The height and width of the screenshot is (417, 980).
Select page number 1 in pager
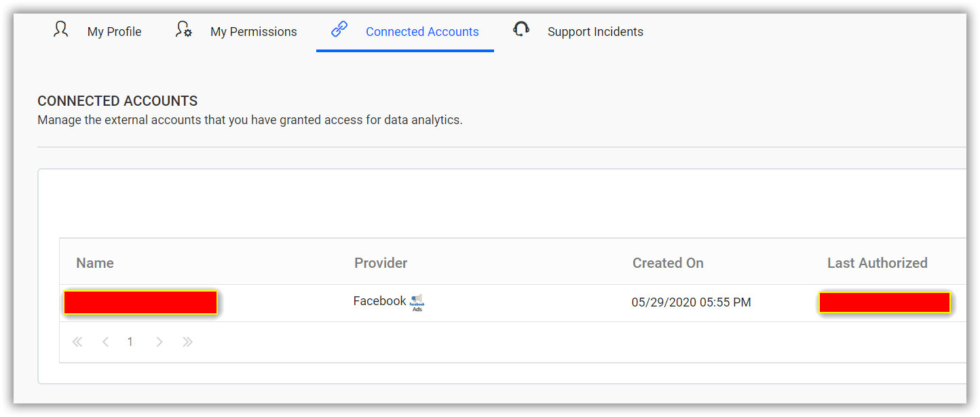[x=130, y=342]
